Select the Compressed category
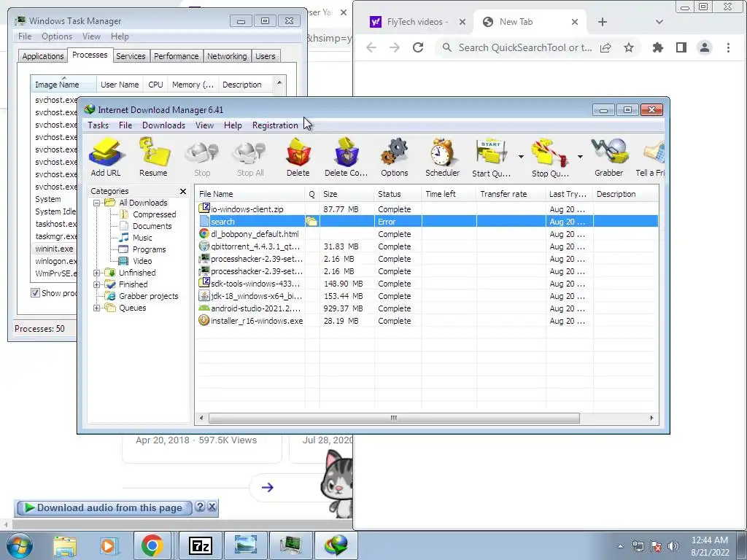The height and width of the screenshot is (560, 747). [x=154, y=215]
